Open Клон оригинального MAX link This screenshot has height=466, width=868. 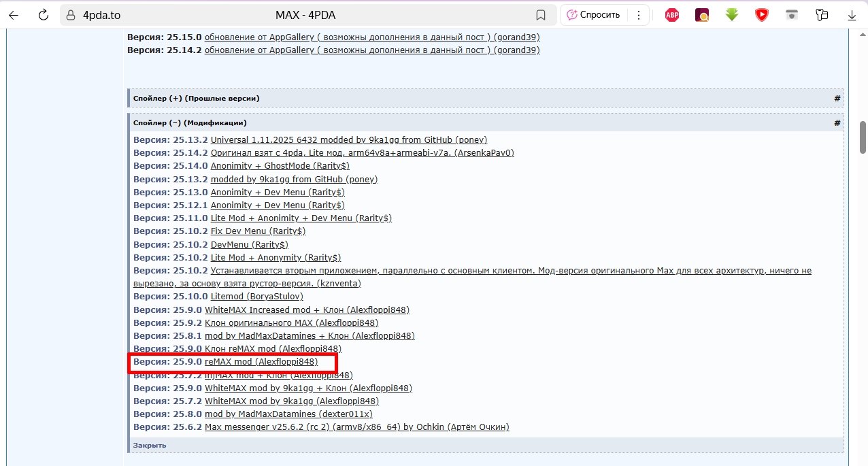(291, 322)
